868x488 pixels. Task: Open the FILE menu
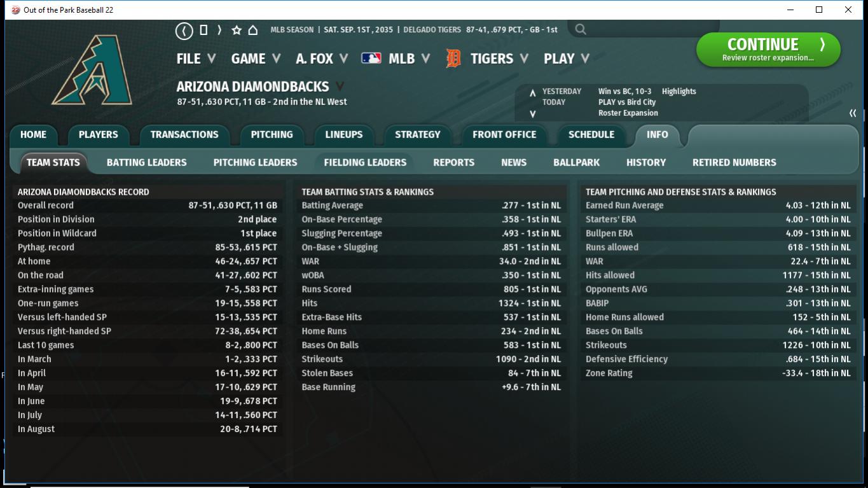196,59
